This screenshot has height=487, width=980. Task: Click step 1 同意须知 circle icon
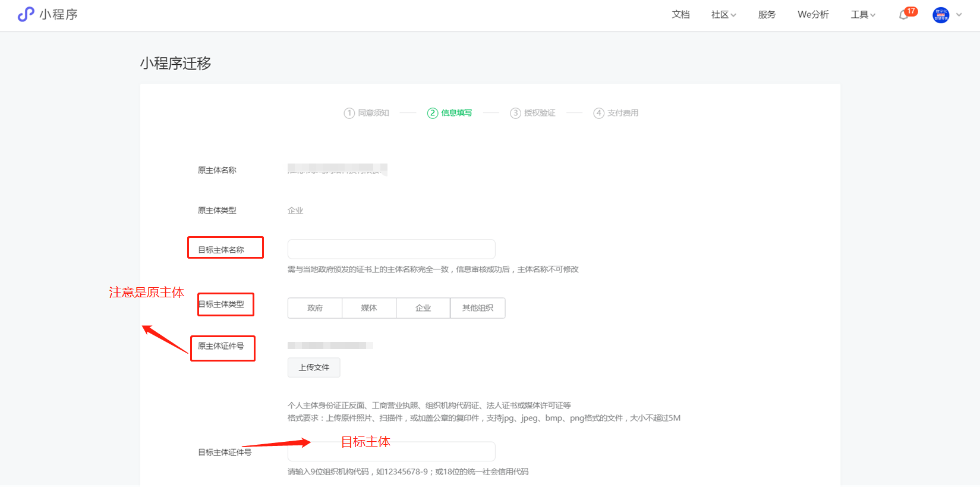click(349, 113)
